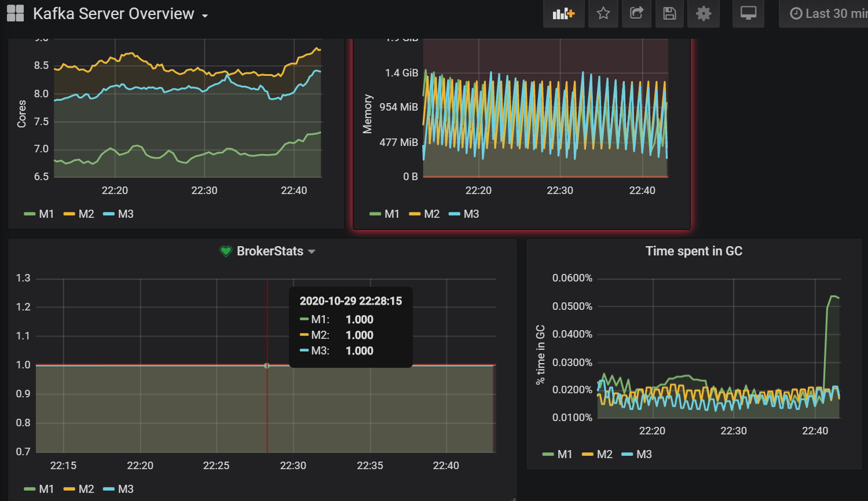Image resolution: width=868 pixels, height=501 pixels.
Task: Click the Time spent in GC panel title
Action: [694, 251]
